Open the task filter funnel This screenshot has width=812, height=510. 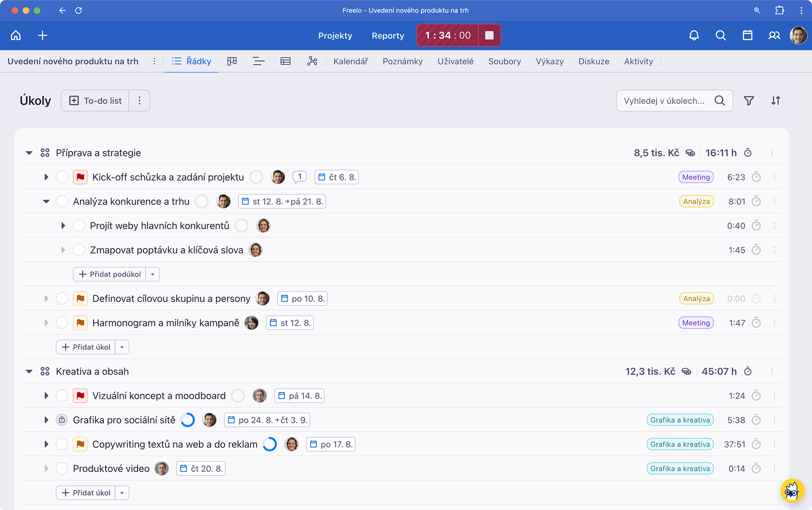point(749,100)
